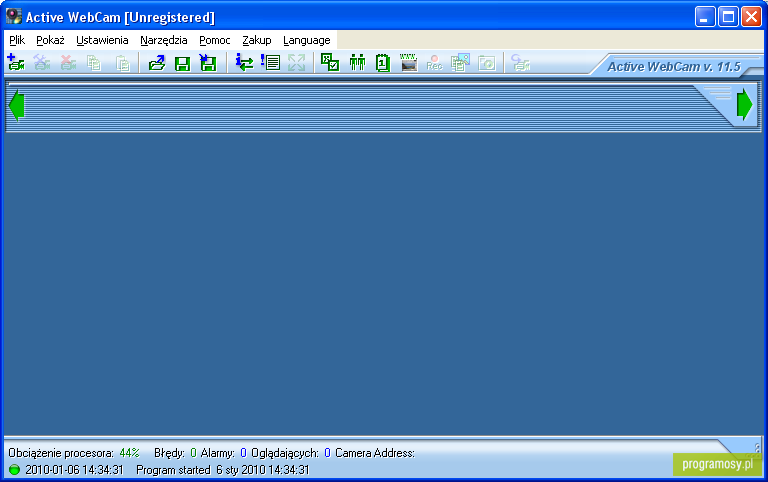Click the grayed Copy camera icon
Viewport: 768px width, 482px height.
94,63
